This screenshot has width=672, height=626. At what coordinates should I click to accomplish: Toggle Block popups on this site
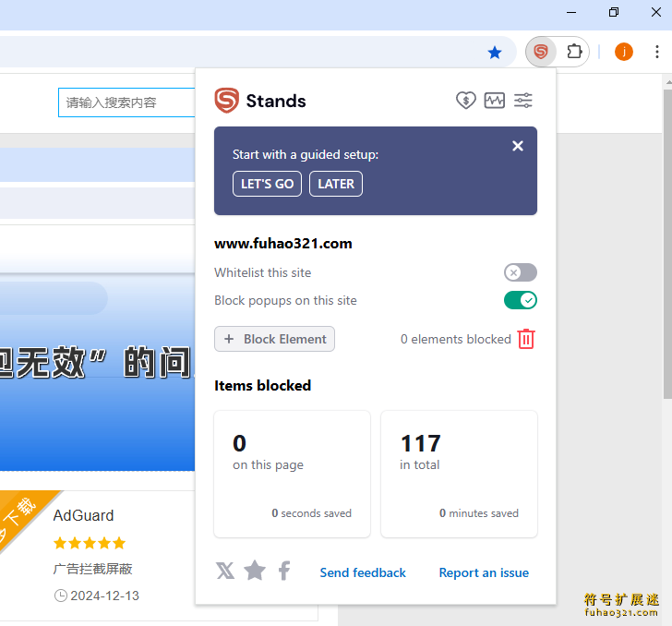521,300
